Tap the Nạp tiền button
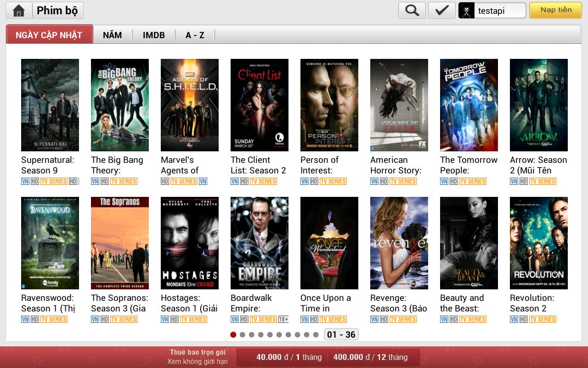The width and height of the screenshot is (588, 368). pyautogui.click(x=556, y=10)
